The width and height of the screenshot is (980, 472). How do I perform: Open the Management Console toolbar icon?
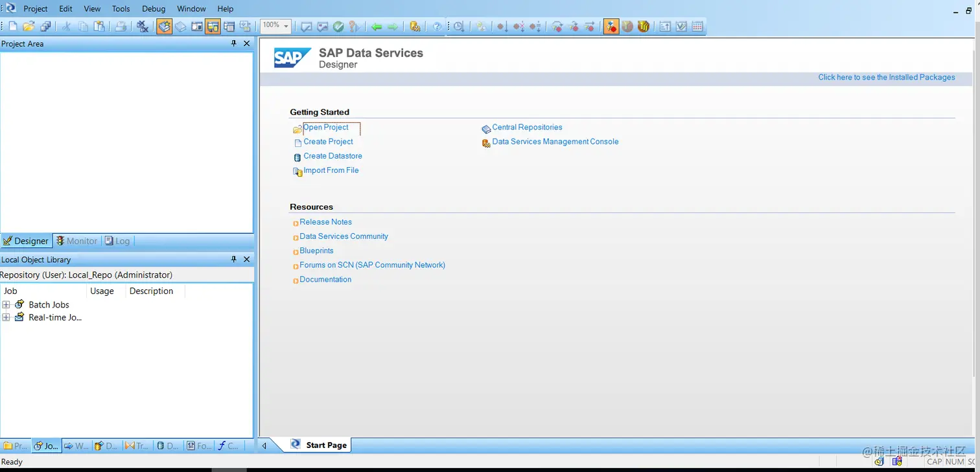click(415, 27)
